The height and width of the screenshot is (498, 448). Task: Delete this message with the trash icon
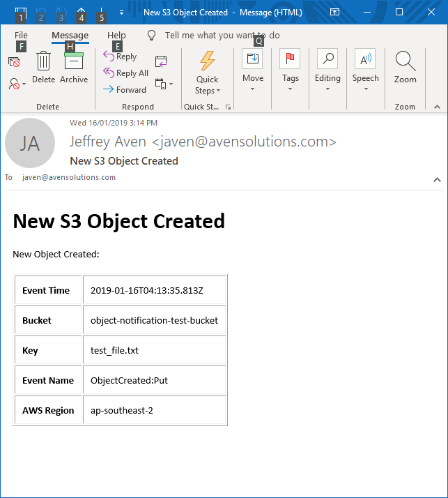[x=43, y=67]
